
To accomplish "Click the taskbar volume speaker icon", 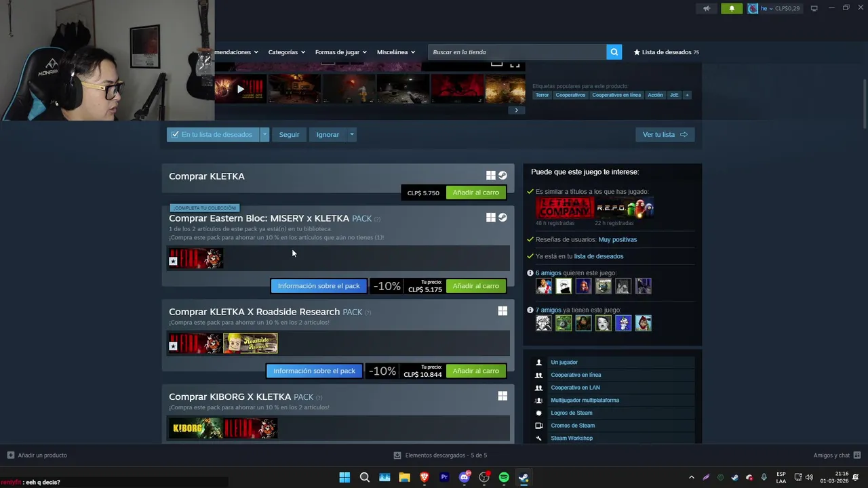I will coord(809,477).
